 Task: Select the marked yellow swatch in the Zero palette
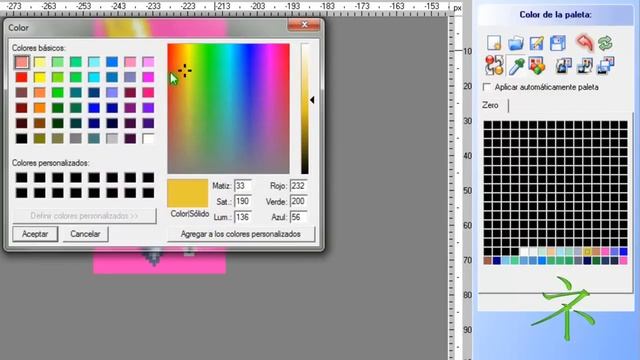[587, 252]
